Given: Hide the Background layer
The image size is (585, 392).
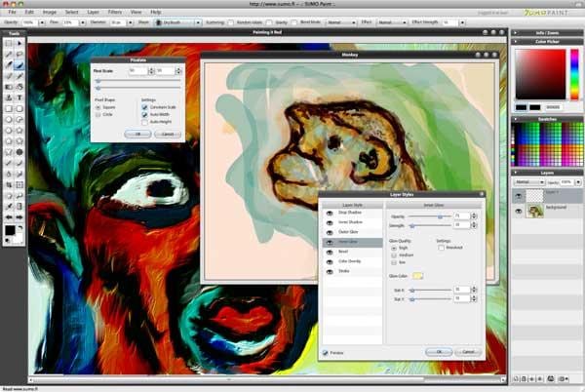Looking at the screenshot, I should (519, 211).
